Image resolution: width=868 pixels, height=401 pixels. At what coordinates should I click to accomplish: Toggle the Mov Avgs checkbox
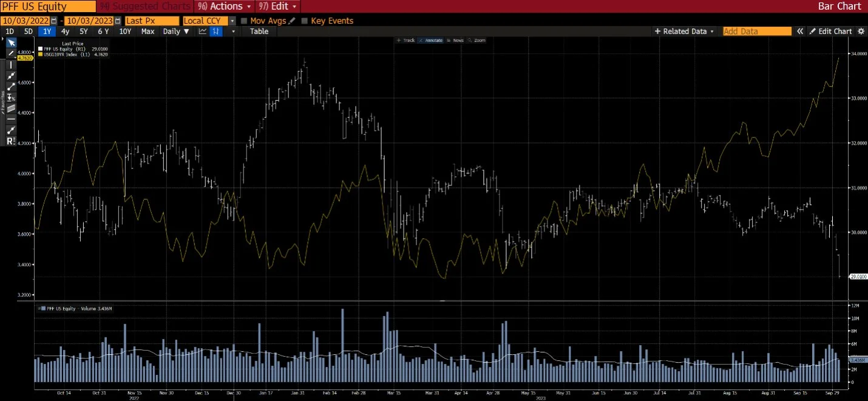pyautogui.click(x=245, y=21)
